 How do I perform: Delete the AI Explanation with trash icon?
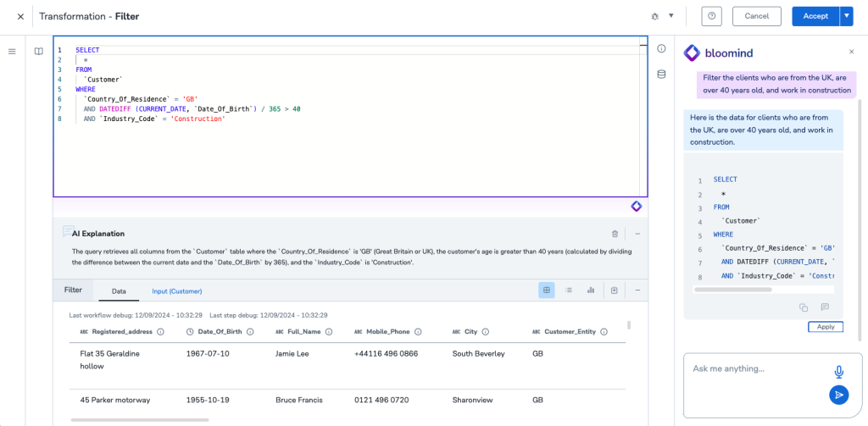(615, 234)
